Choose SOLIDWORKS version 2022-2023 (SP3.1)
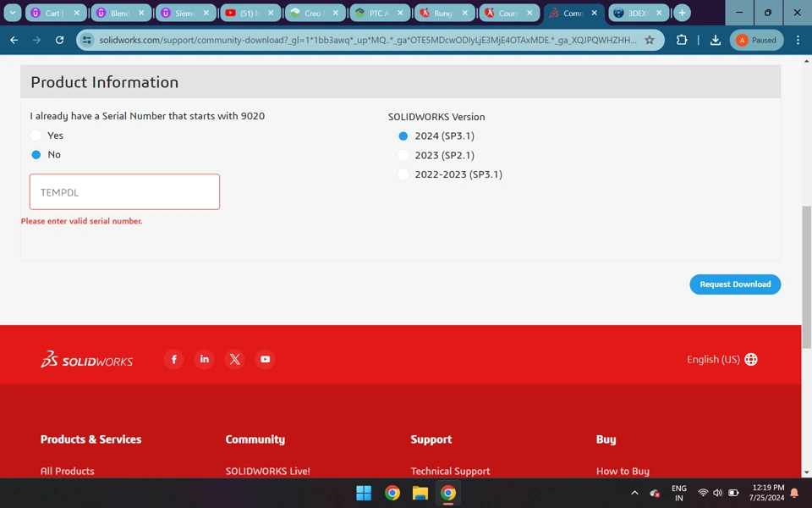This screenshot has width=812, height=508. click(x=403, y=174)
